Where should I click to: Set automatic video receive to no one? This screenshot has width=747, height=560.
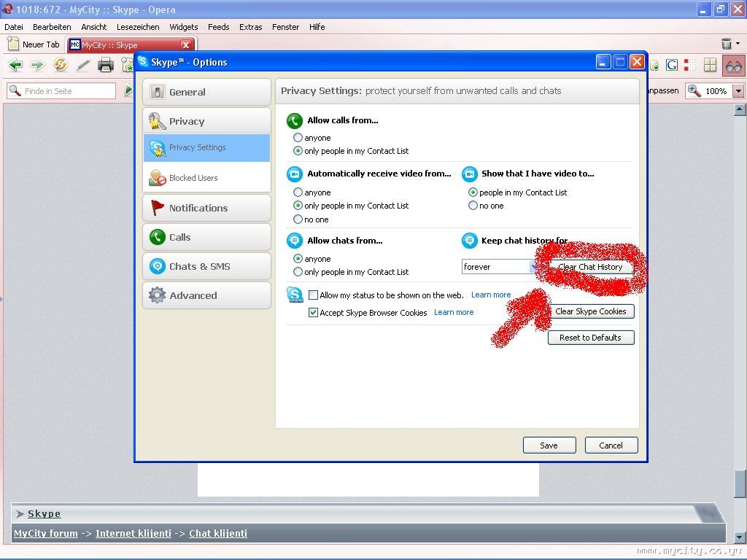coord(298,219)
